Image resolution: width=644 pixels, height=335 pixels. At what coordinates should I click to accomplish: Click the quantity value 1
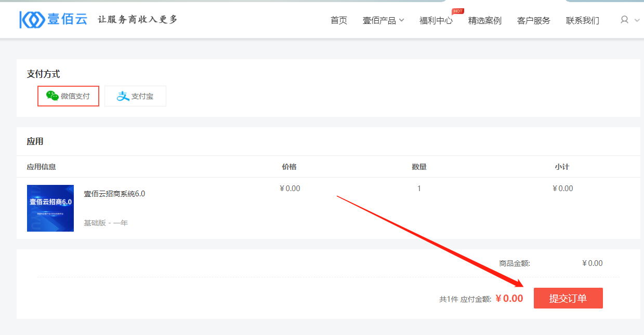(x=419, y=189)
